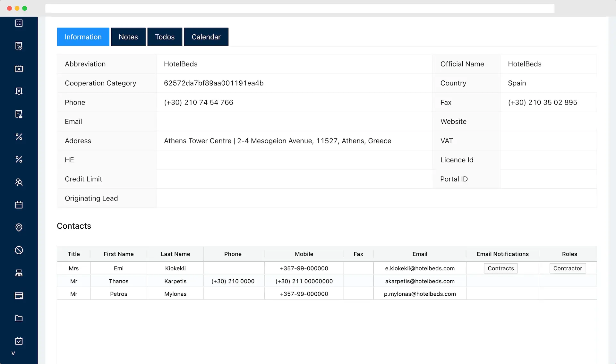Click the Mrs title cell
The height and width of the screenshot is (364, 616).
(74, 268)
